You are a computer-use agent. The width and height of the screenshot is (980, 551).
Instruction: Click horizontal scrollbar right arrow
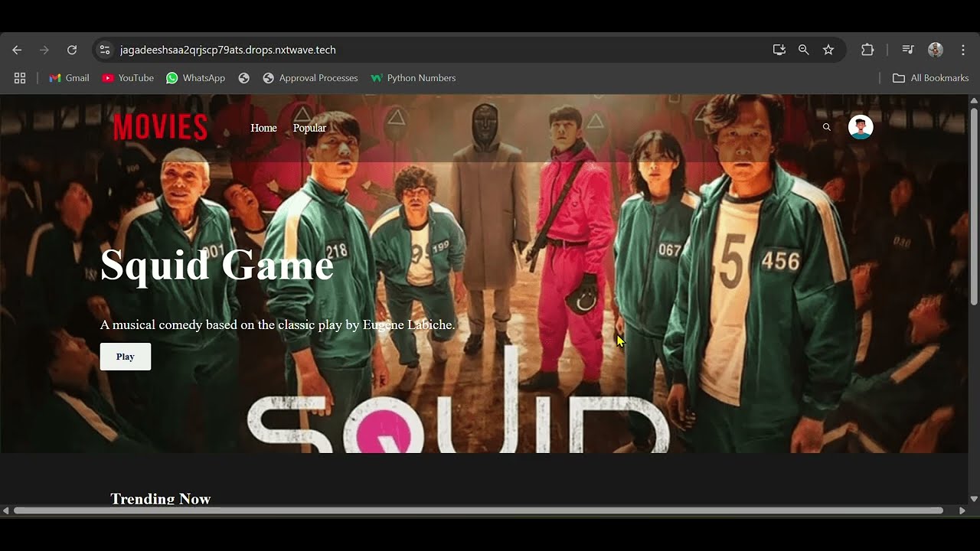962,510
